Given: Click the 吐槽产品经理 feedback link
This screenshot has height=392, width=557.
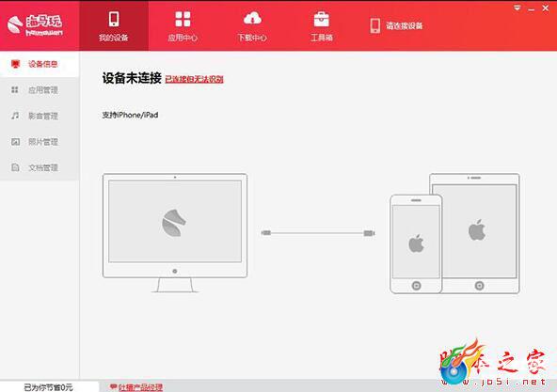Looking at the screenshot, I should (140, 387).
